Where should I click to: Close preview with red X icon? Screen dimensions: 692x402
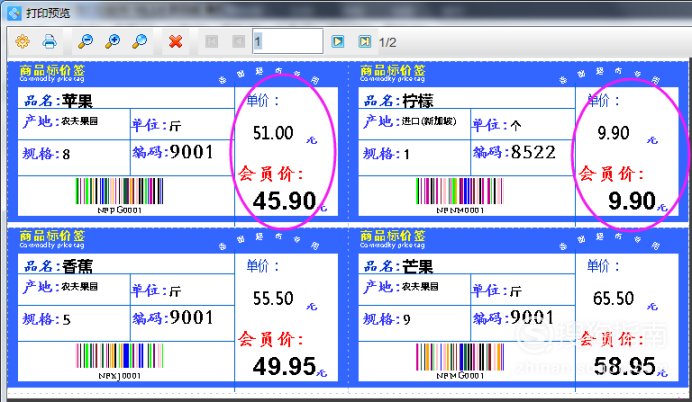coord(176,42)
